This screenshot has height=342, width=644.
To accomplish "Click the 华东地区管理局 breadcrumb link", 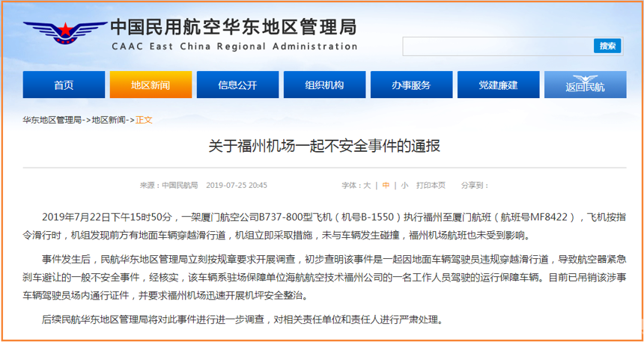I will [x=52, y=120].
